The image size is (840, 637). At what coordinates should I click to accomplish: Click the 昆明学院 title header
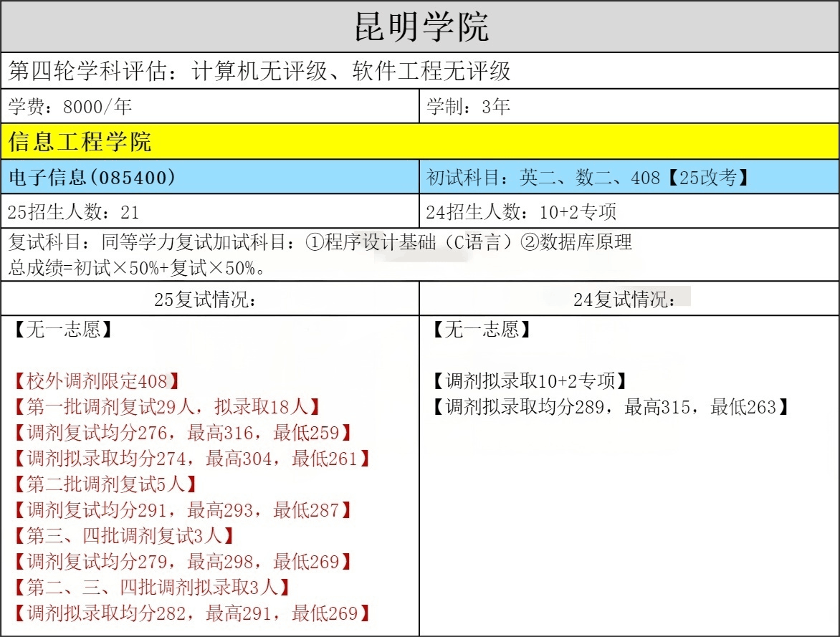tap(420, 27)
